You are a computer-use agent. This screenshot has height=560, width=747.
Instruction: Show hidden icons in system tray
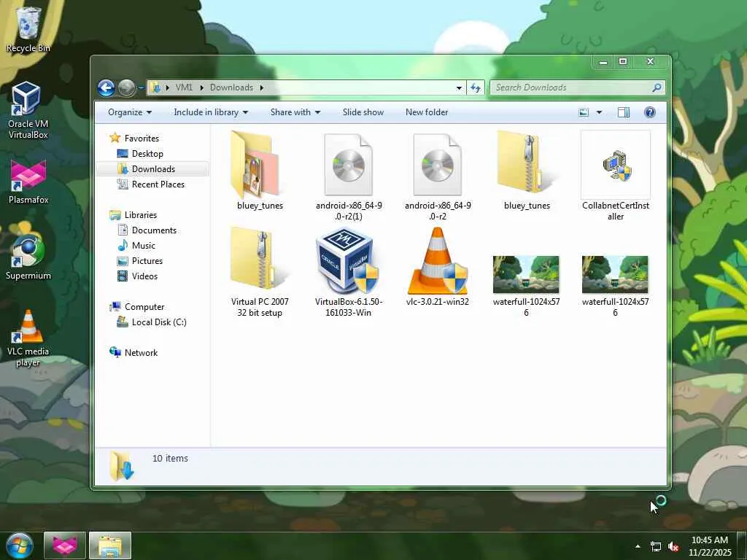(x=638, y=546)
